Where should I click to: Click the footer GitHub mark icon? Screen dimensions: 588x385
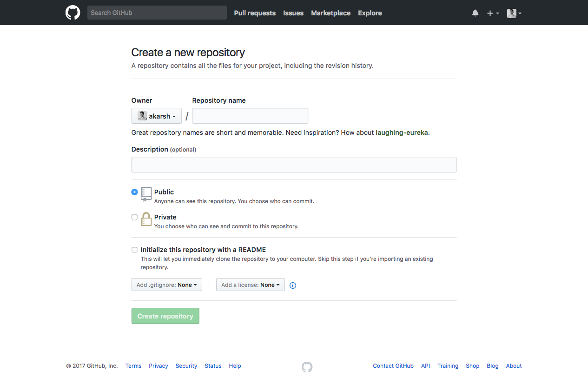pos(307,367)
